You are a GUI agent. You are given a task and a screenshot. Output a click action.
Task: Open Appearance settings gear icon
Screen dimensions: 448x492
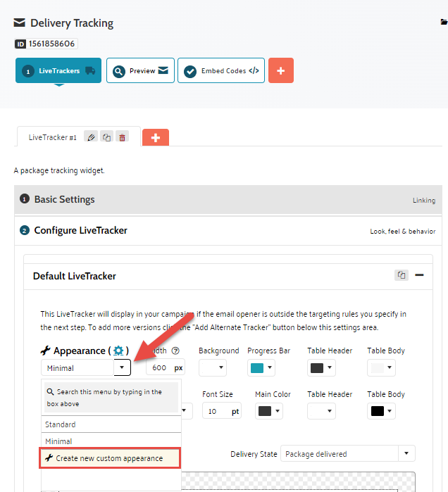tap(118, 351)
